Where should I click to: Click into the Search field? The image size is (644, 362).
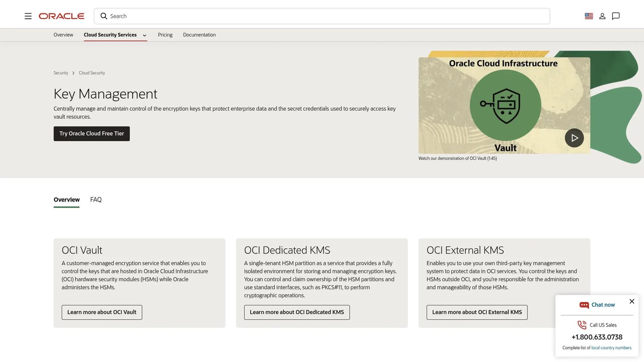pos(322,16)
